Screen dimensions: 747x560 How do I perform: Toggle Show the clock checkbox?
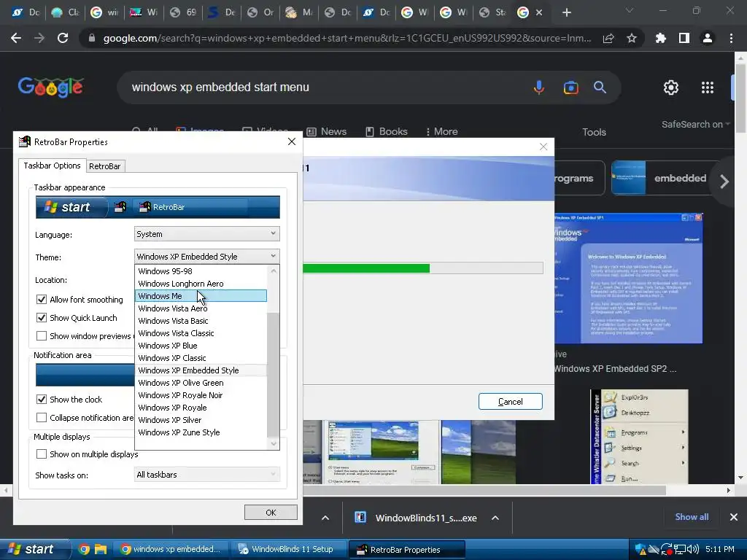pyautogui.click(x=42, y=399)
